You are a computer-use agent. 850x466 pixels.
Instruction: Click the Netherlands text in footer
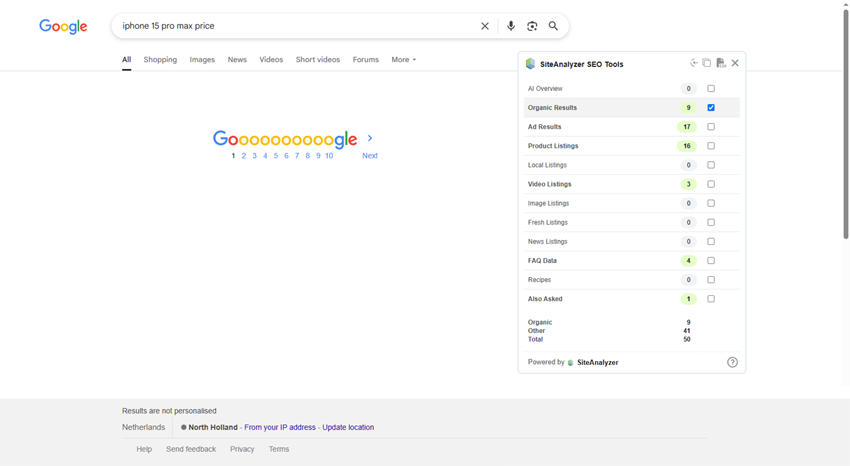(143, 428)
